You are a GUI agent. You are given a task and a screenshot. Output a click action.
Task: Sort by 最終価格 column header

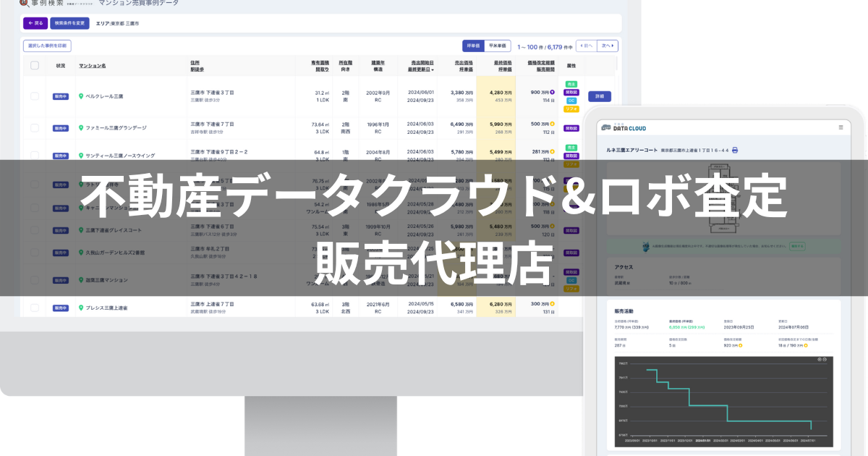tap(503, 62)
